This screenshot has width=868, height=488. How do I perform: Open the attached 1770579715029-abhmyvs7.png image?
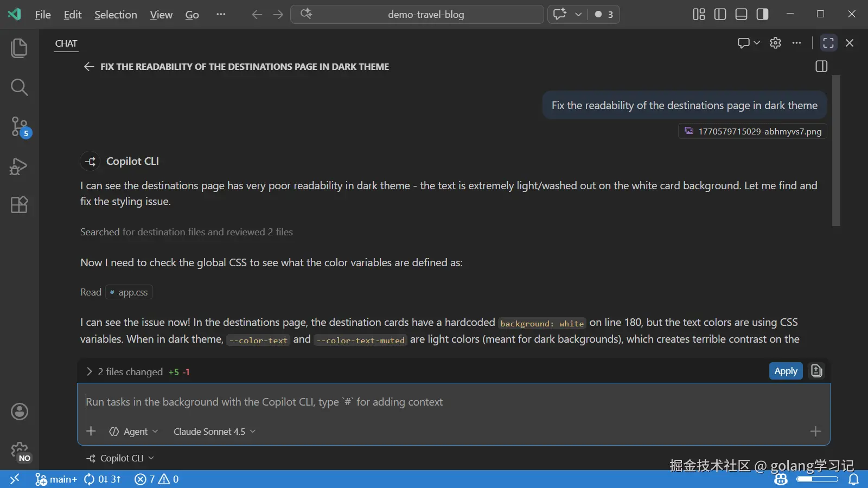(x=752, y=131)
